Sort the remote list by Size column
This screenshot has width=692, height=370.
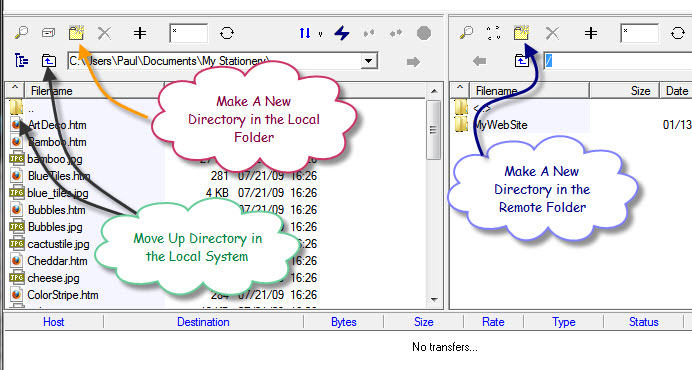pos(624,91)
